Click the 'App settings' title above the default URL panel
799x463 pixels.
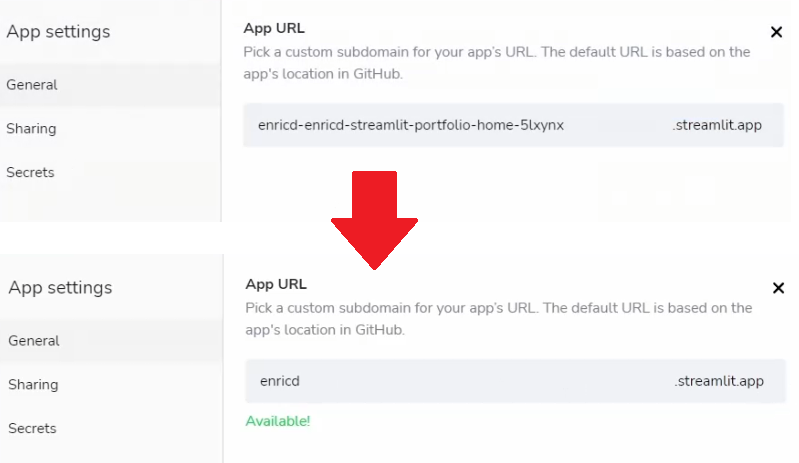(x=58, y=32)
